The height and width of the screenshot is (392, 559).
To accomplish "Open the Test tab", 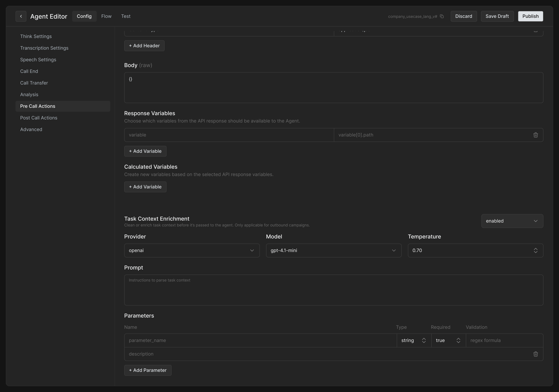I will 126,16.
